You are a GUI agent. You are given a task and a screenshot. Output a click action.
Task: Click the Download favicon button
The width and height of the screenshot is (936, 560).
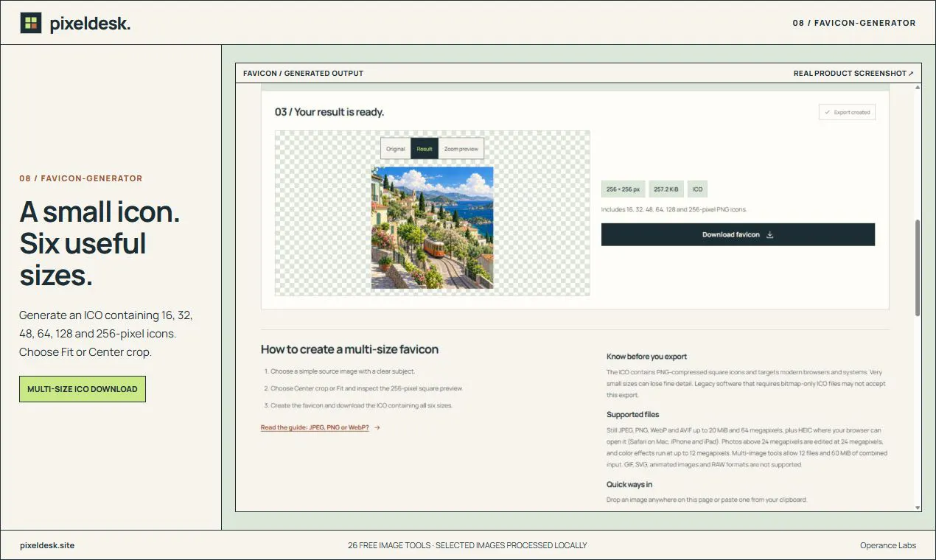(738, 234)
